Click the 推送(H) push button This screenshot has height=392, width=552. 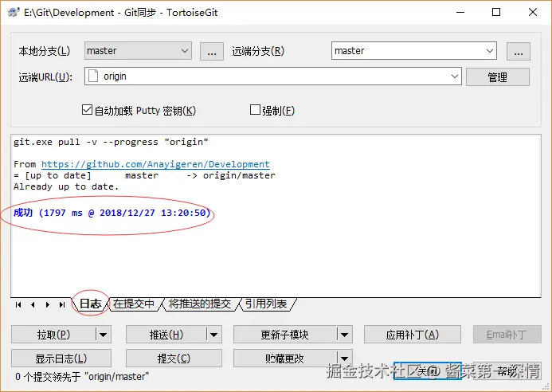pyautogui.click(x=166, y=335)
